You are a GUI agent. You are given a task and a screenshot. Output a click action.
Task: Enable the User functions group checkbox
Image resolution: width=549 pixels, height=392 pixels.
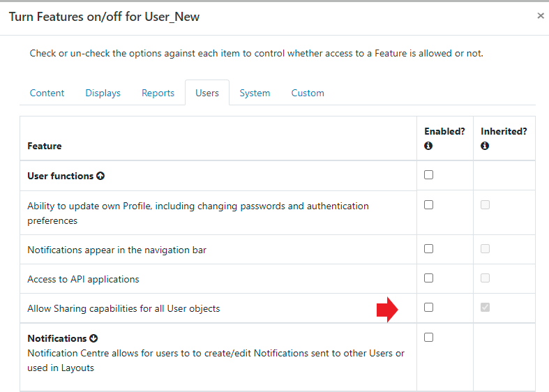[x=428, y=175]
